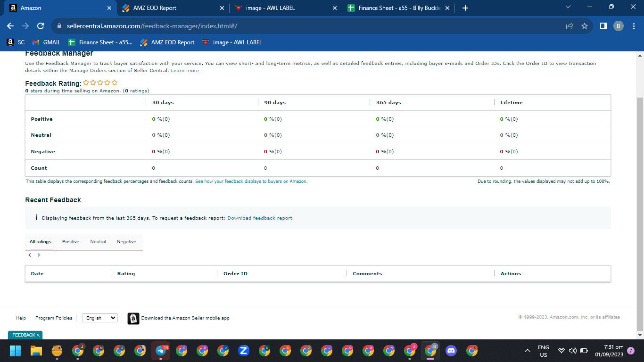Image resolution: width=644 pixels, height=362 pixels.
Task: Open Chrome profile B avatar
Action: (x=619, y=26)
